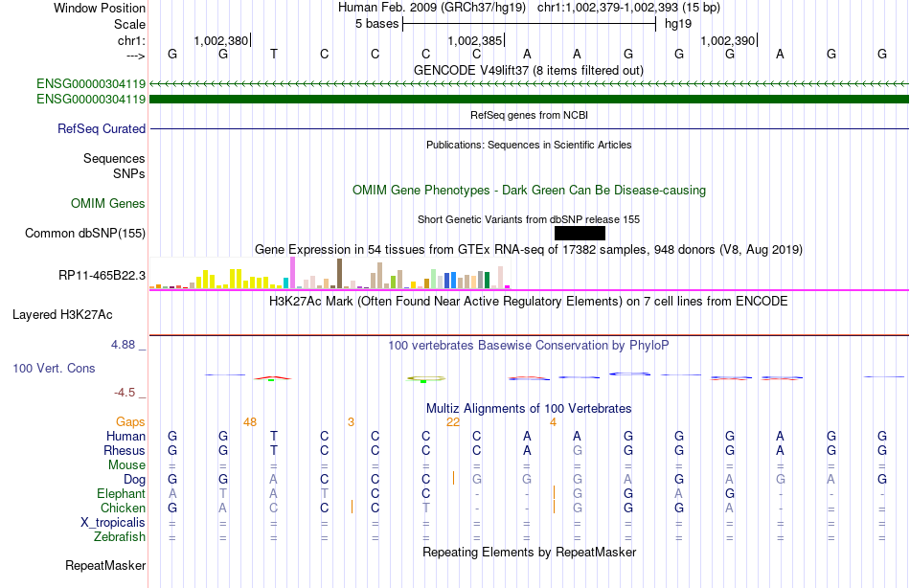
Task: Select the Dog alignment row label
Action: (x=134, y=480)
